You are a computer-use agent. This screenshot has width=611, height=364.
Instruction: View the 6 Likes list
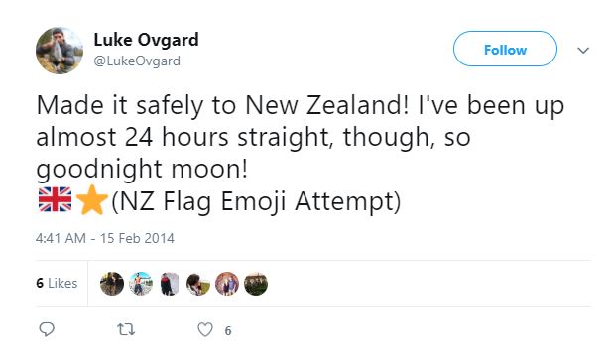click(57, 283)
